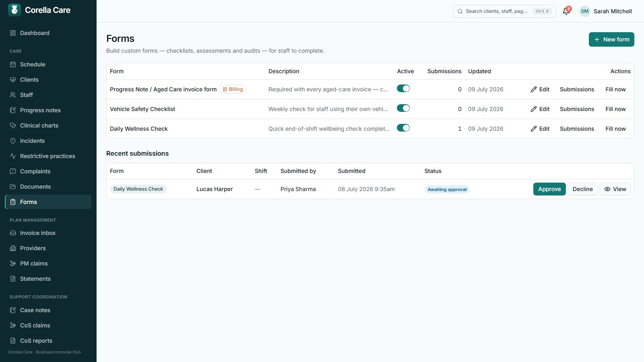
Task: Toggle Active for Vehicle Safety Checklist
Action: coord(403,108)
